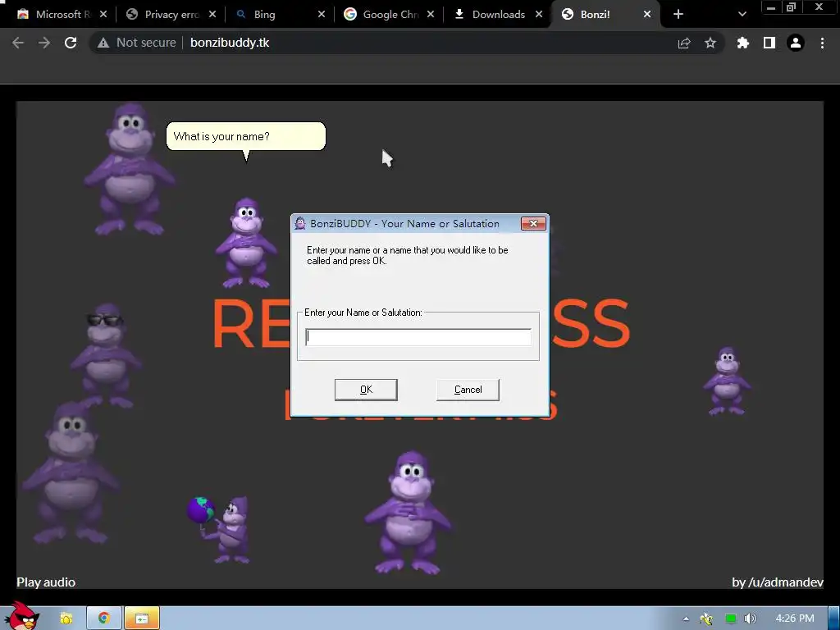840x630 pixels.
Task: Open a new browser tab
Action: tap(678, 15)
